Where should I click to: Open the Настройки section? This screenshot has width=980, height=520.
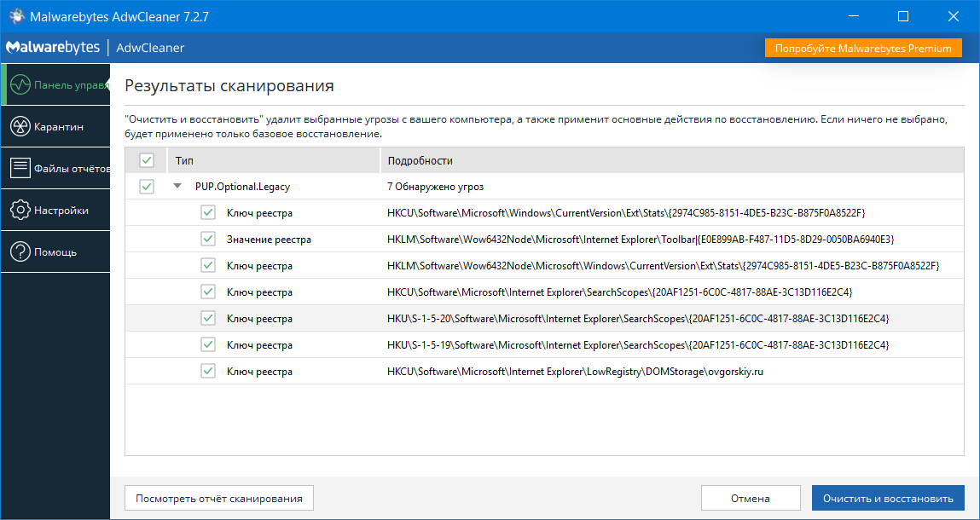pyautogui.click(x=55, y=210)
